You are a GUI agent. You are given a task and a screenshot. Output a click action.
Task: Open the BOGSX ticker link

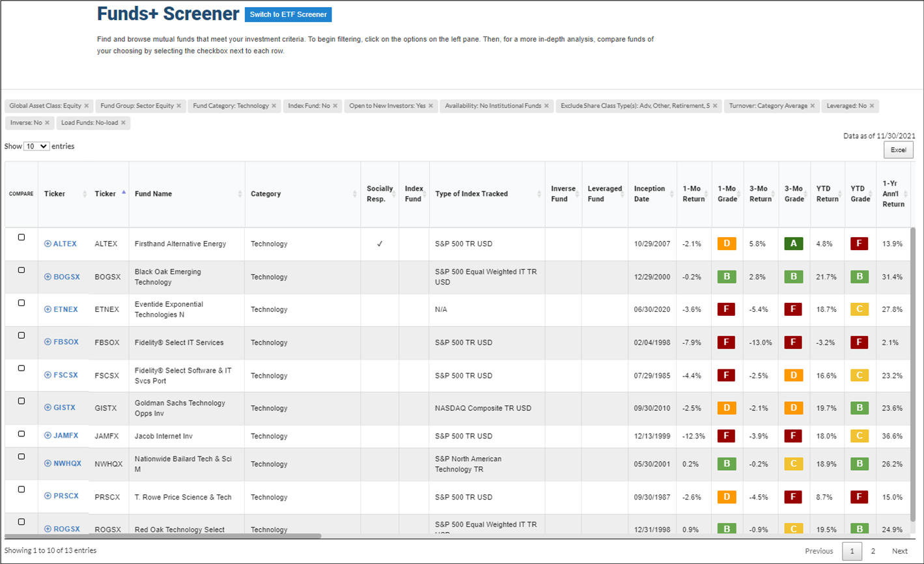click(66, 277)
